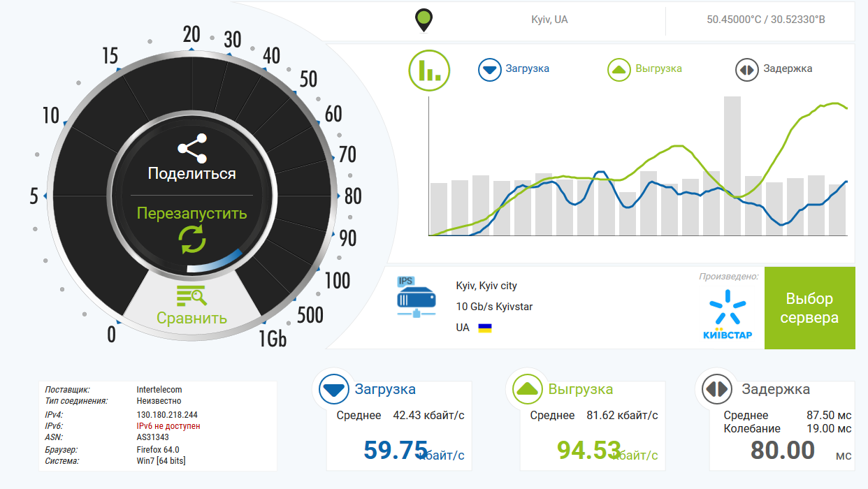
Task: Click the Ukraine flag icon
Action: coord(484,328)
